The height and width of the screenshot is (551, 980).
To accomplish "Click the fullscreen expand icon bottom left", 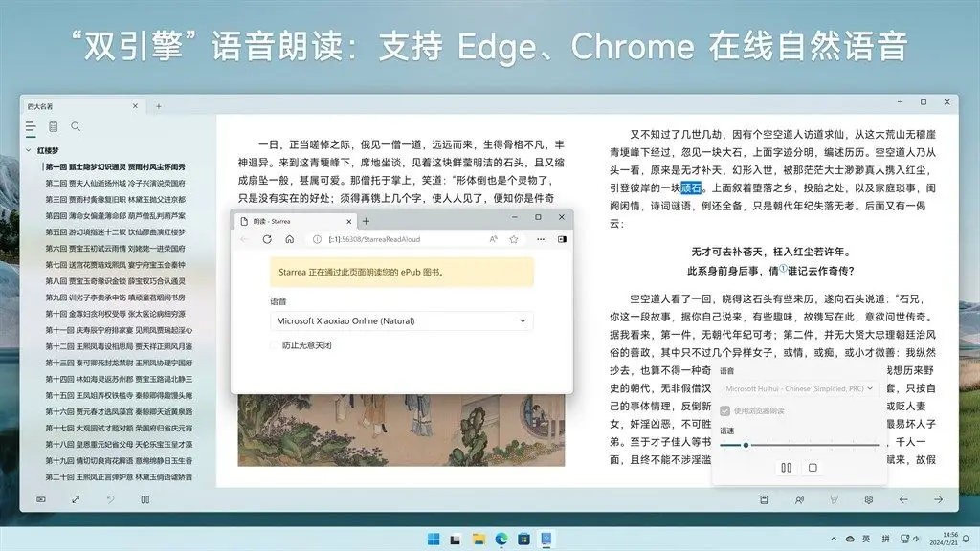I will (76, 499).
